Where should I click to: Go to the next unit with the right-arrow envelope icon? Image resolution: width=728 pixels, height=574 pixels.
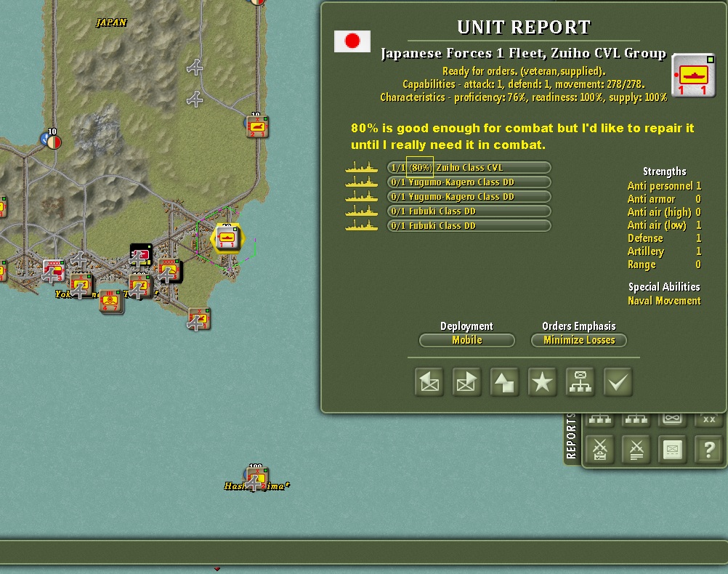tap(466, 381)
